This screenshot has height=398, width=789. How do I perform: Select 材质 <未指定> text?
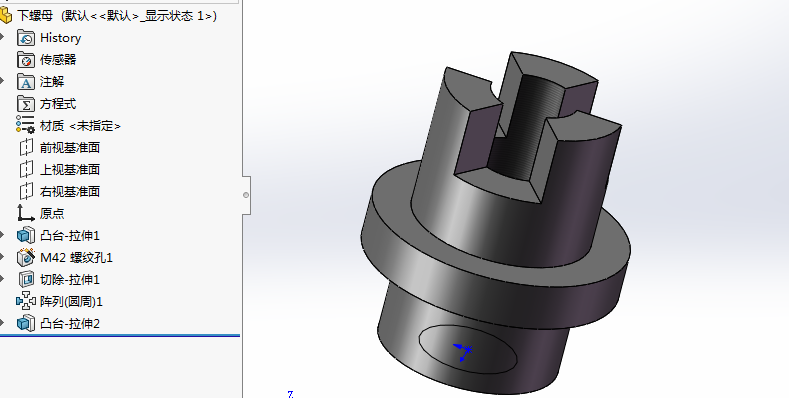pos(80,126)
